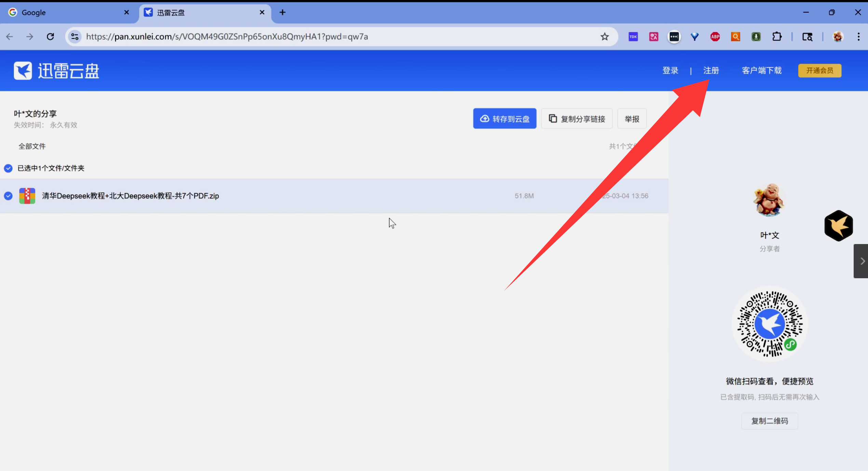
Task: Close the Google tab
Action: tap(126, 12)
